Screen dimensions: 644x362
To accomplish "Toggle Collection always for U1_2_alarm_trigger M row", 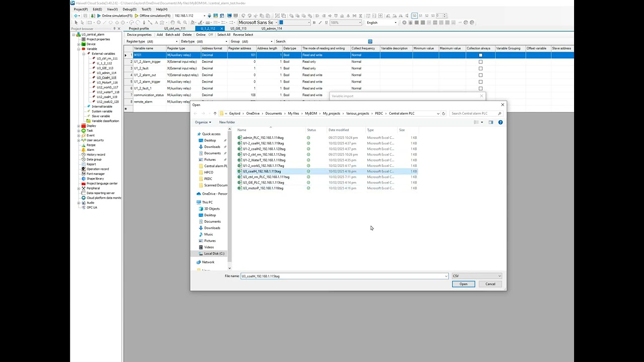I will click(x=480, y=81).
